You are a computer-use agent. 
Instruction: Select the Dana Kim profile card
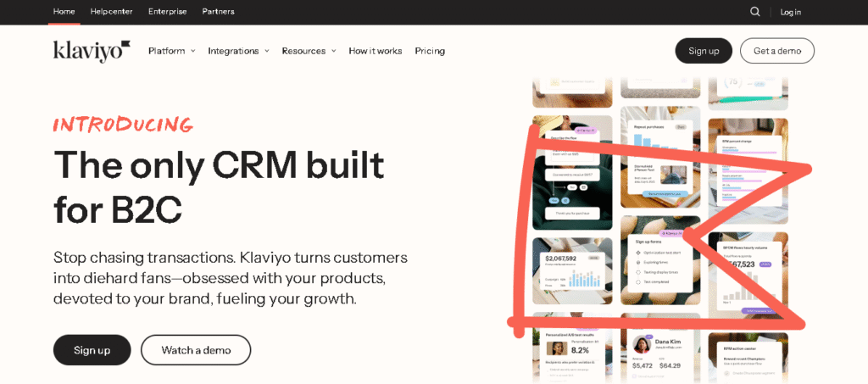659,354
